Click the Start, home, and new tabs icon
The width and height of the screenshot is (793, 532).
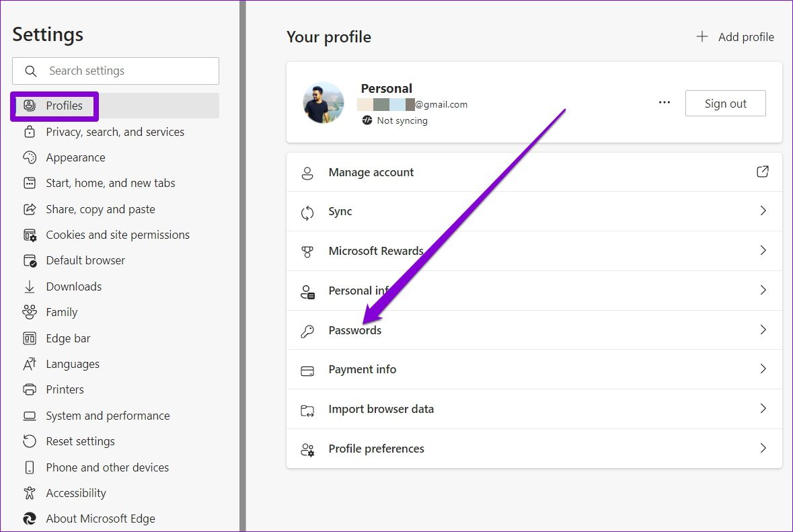30,182
